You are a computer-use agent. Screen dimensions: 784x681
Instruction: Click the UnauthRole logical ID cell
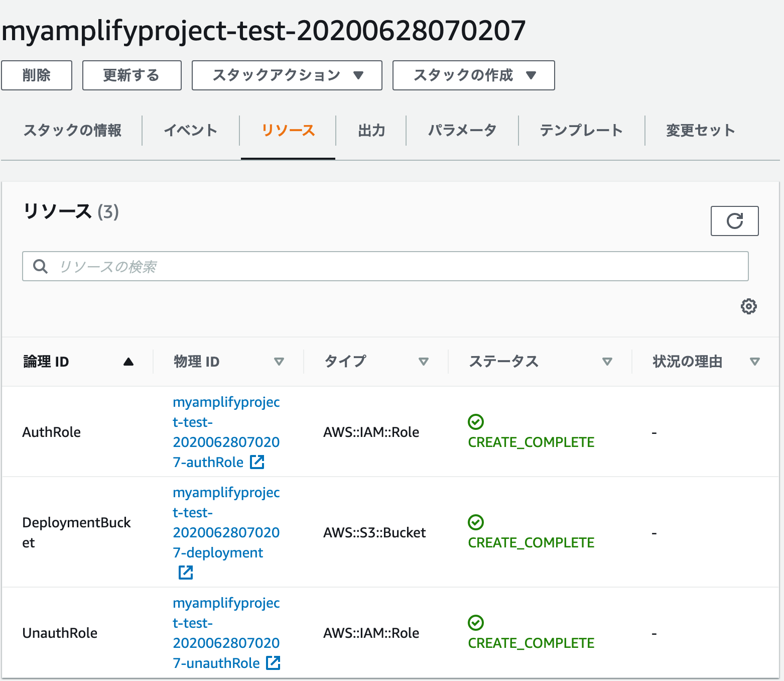(x=60, y=633)
